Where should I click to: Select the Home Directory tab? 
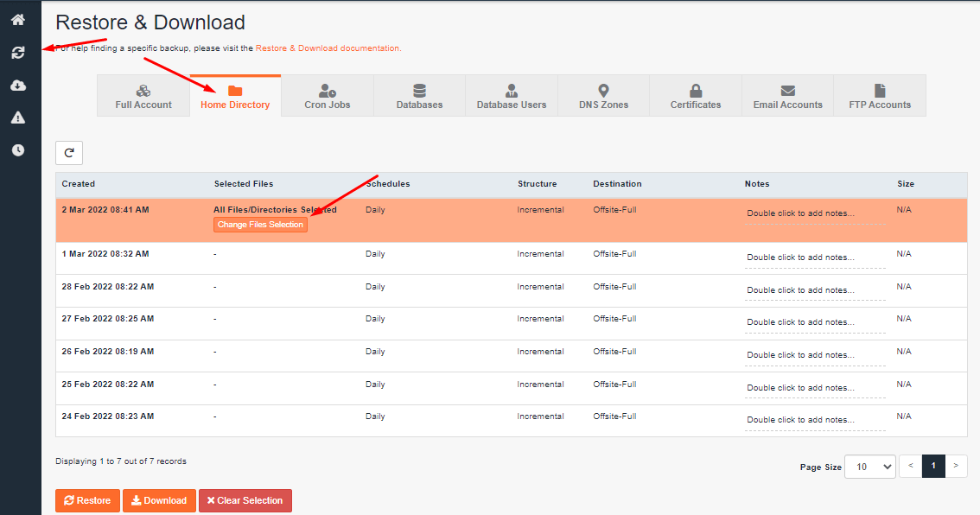pos(235,96)
